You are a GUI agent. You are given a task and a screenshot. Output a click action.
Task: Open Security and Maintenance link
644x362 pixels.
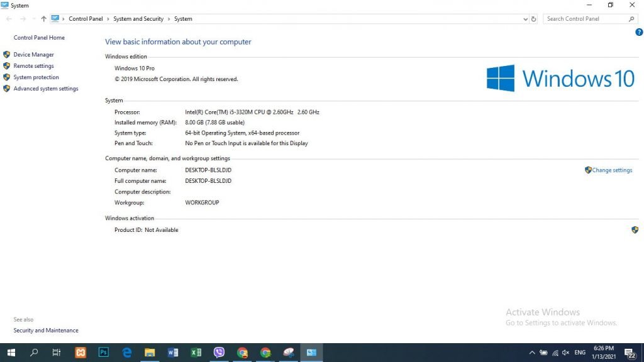[45, 331]
